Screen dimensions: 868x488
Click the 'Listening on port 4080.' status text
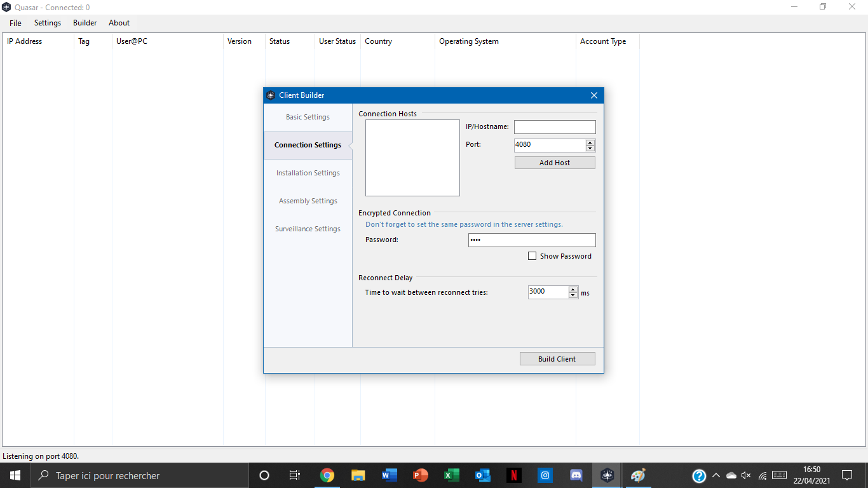pyautogui.click(x=41, y=456)
